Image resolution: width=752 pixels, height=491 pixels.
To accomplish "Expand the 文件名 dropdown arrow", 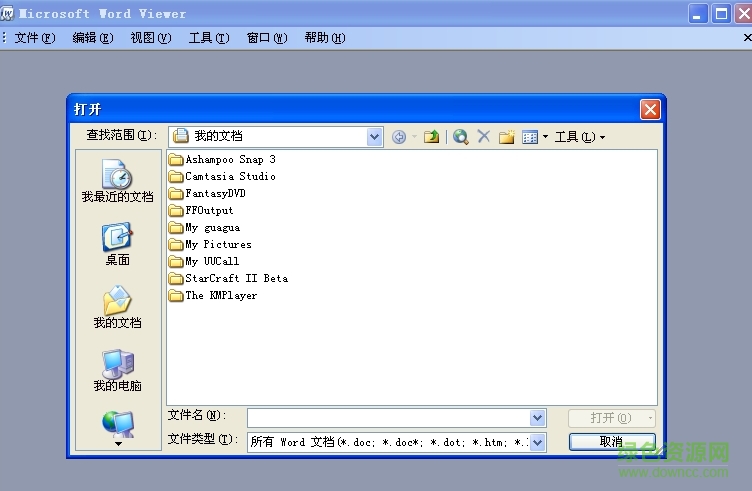I will [538, 418].
